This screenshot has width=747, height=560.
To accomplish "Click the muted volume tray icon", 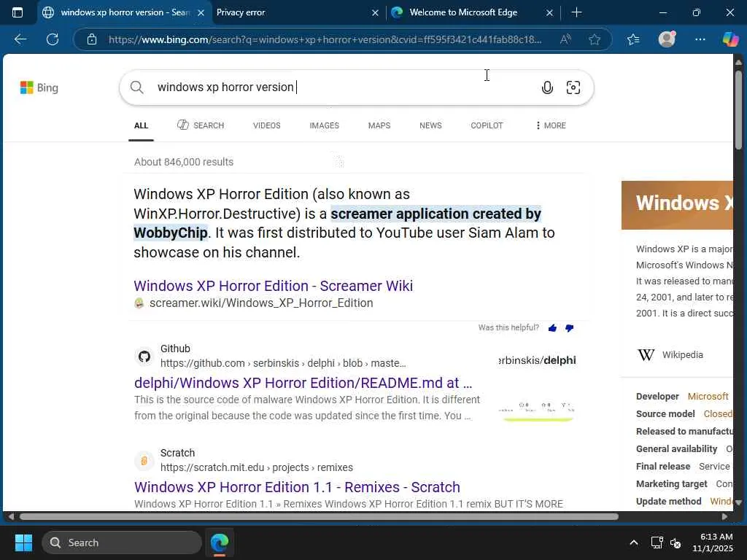I will point(675,542).
